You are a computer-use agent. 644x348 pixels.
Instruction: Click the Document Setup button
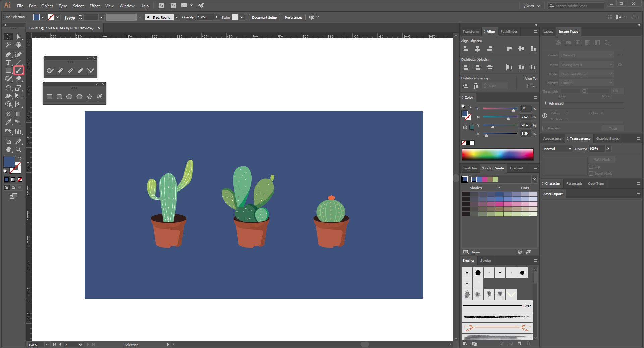(264, 17)
